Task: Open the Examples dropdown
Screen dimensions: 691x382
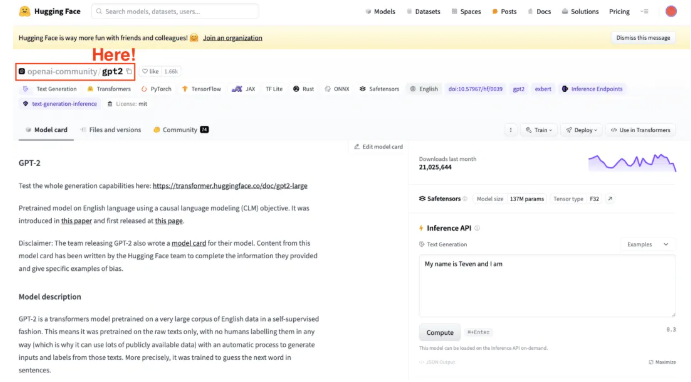Action: tap(648, 244)
